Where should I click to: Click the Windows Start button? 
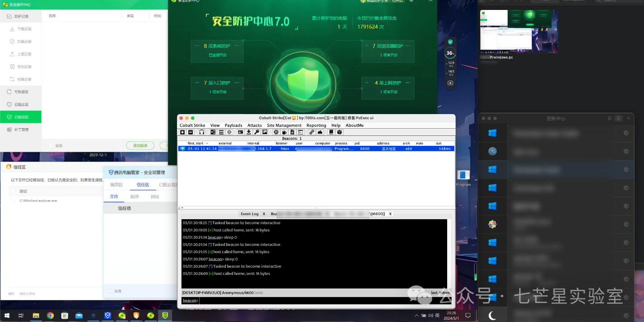pos(7,315)
